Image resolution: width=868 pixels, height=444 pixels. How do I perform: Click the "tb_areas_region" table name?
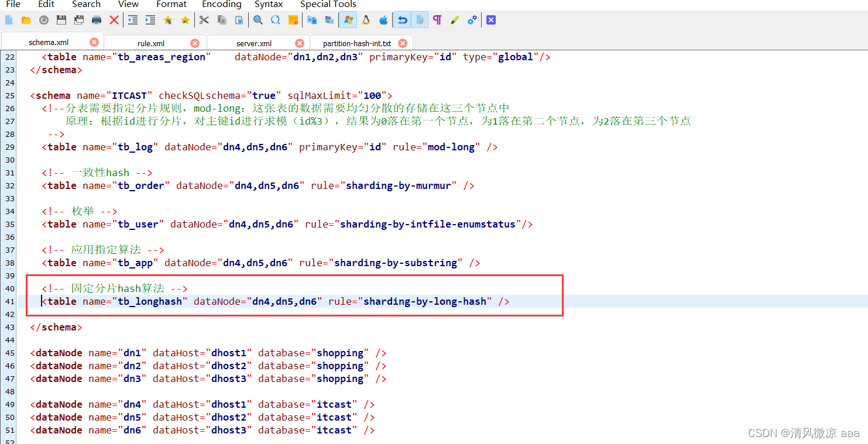click(x=162, y=57)
